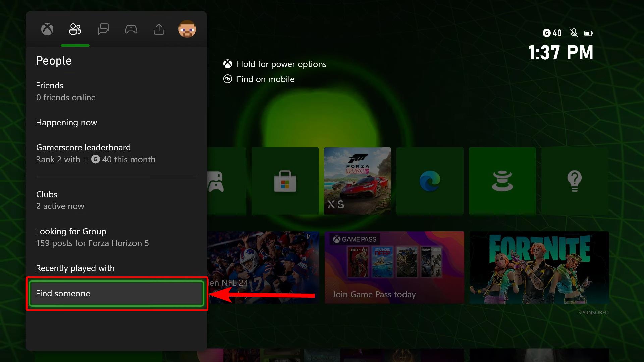Open Join Game Pass today banner
Viewport: 644px width, 362px height.
pos(394,267)
